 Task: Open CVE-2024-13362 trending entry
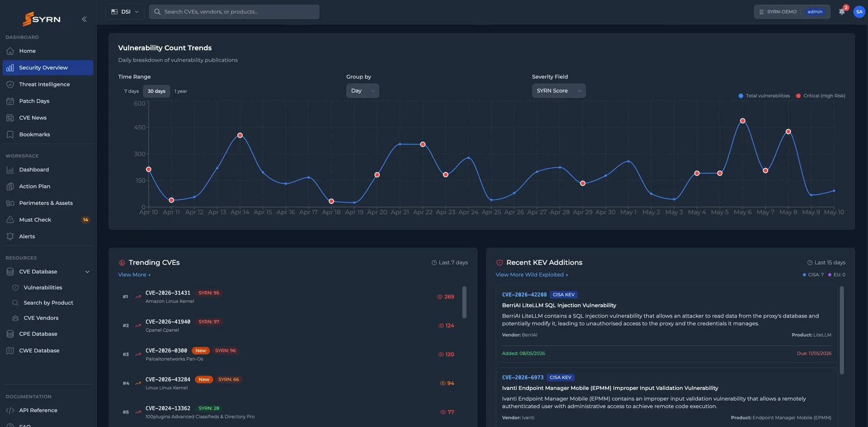(168, 409)
